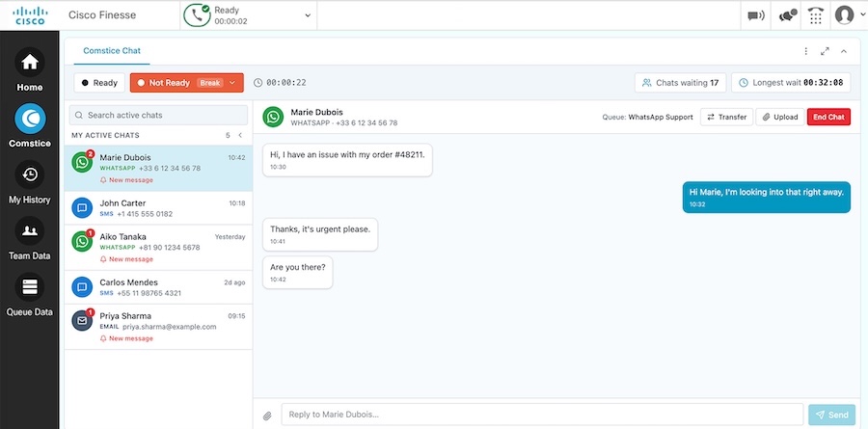Click "New message" under Priya Sharma

point(131,338)
